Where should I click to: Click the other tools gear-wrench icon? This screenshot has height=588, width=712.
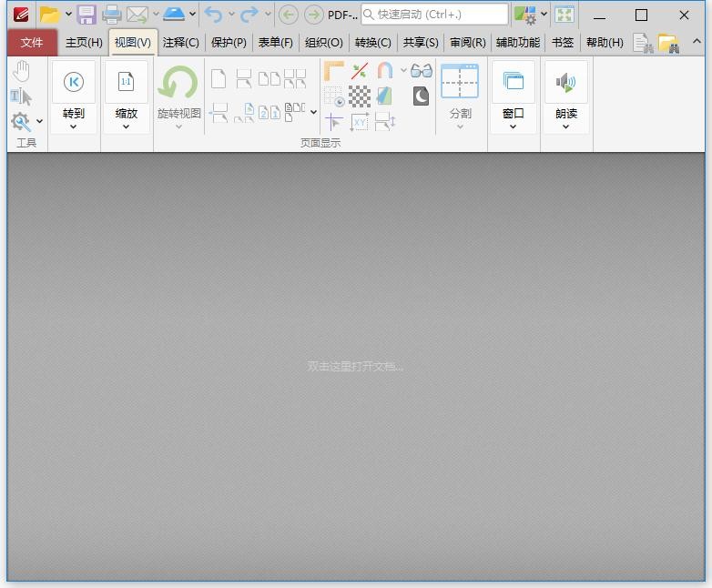20,121
